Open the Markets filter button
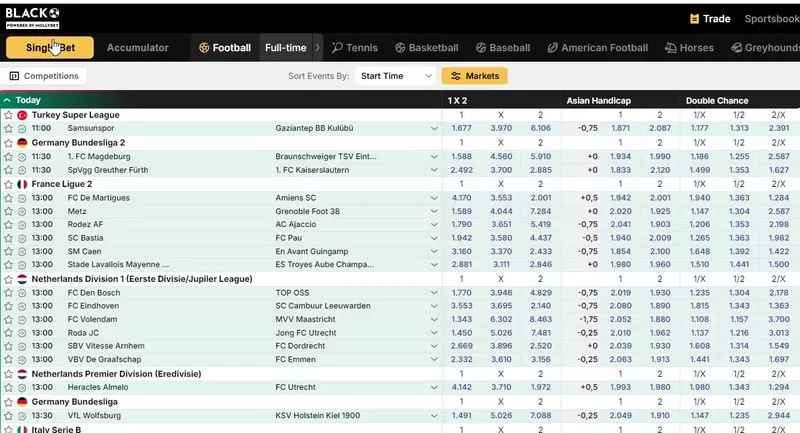 click(x=475, y=76)
